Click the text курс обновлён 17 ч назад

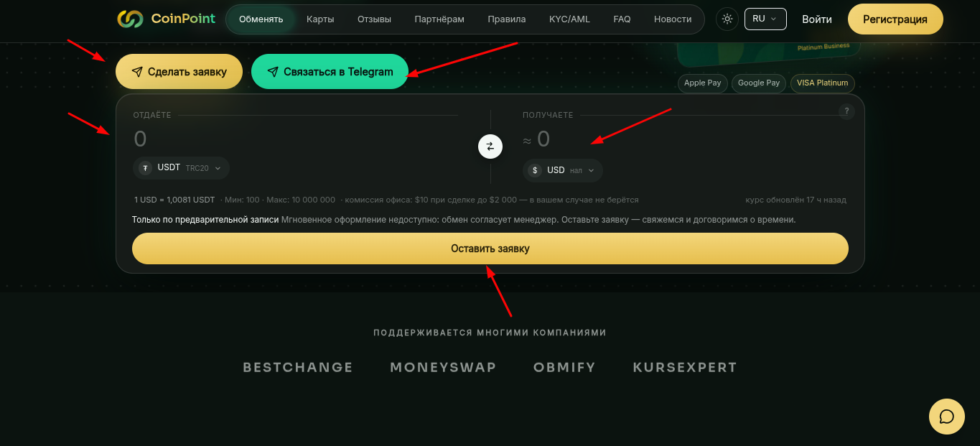pos(795,200)
